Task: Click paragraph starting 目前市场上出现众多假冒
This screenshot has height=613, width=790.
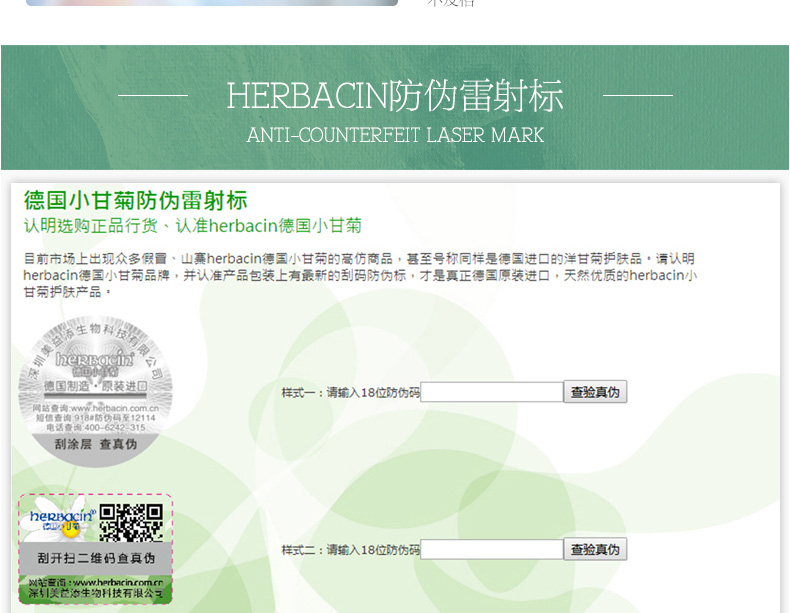Action: pyautogui.click(x=360, y=275)
